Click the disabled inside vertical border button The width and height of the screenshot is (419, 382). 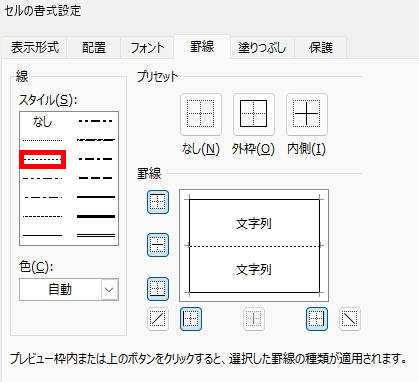point(254,319)
